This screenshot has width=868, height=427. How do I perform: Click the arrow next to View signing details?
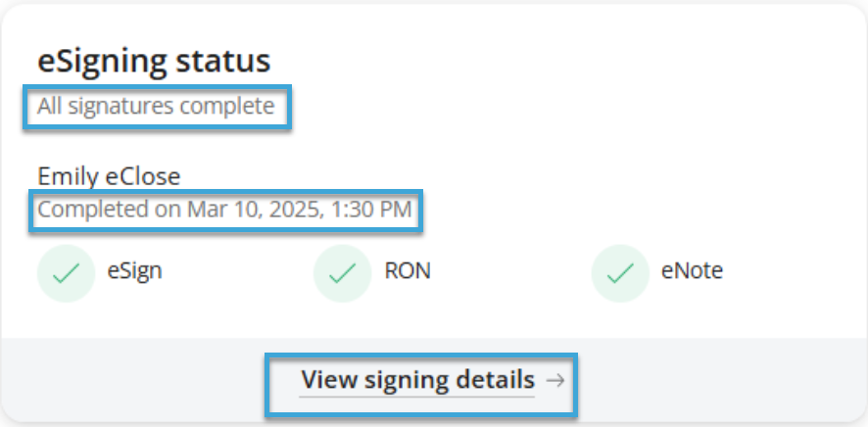[555, 380]
